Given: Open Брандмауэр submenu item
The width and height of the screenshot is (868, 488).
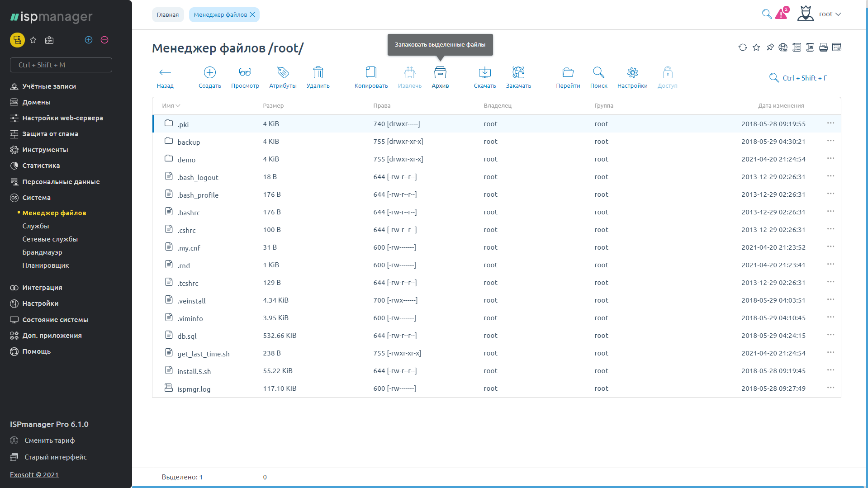Looking at the screenshot, I should click(x=43, y=252).
